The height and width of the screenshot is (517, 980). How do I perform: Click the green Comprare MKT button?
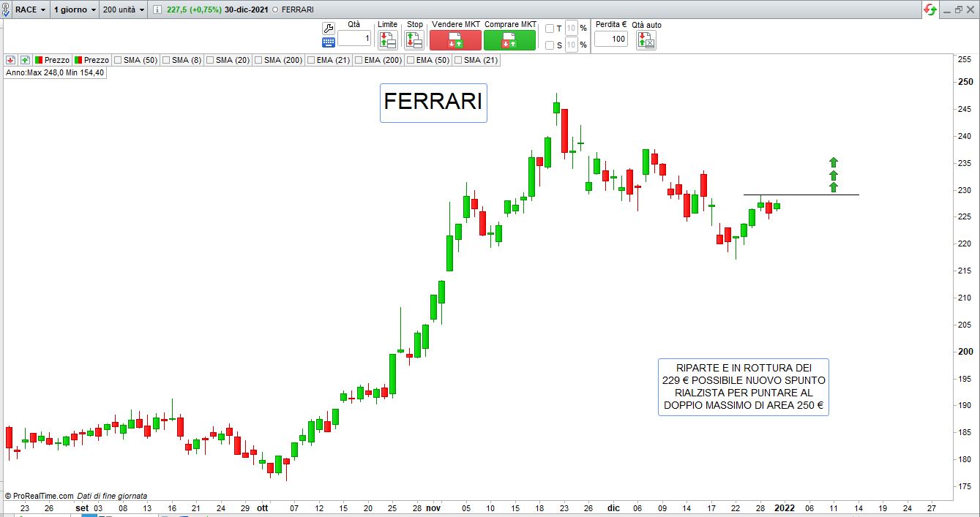click(509, 40)
